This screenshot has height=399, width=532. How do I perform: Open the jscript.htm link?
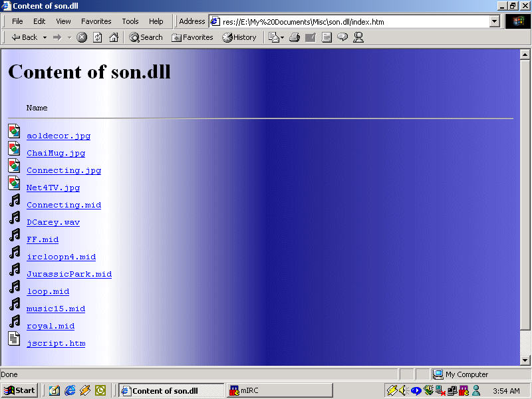click(x=56, y=343)
